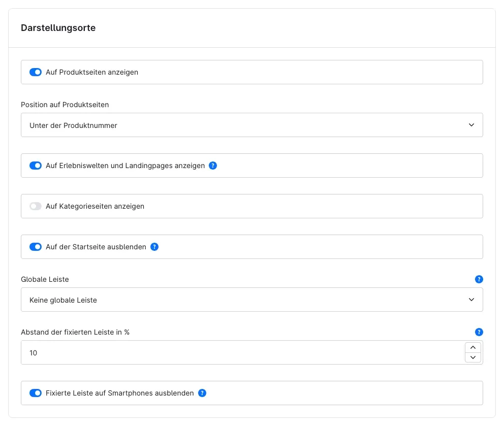Enable Auf Kategorieseiten anzeigen switch
This screenshot has width=504, height=426.
[x=36, y=206]
